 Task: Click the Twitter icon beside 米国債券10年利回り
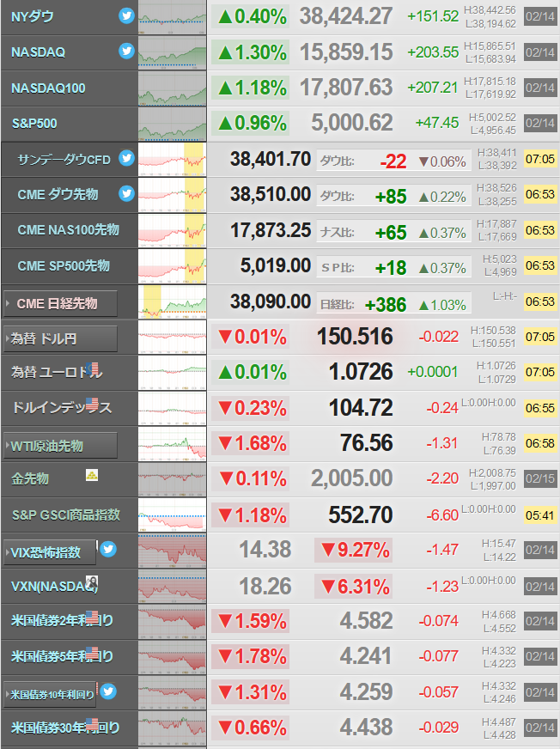pos(108,691)
